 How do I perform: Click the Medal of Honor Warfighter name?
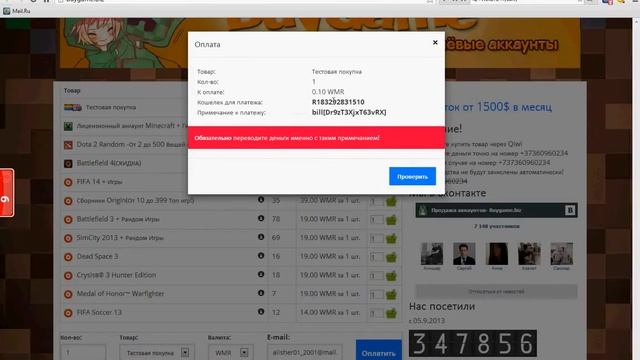coord(120,293)
